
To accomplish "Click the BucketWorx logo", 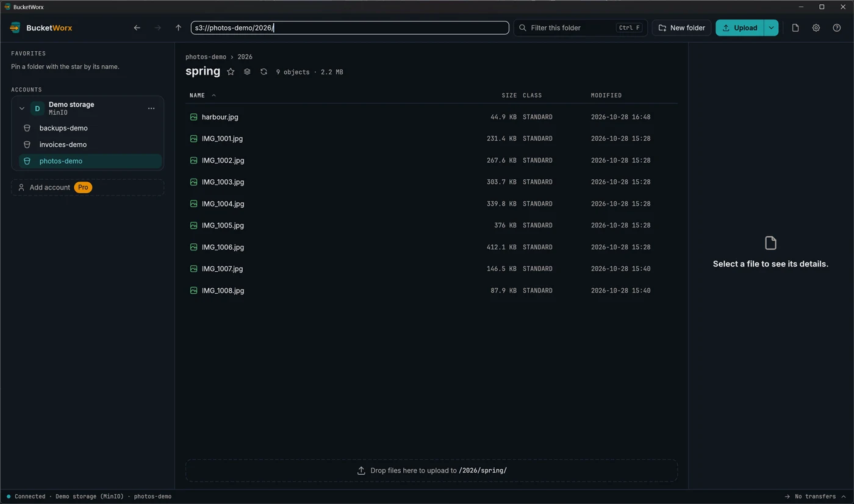I will click(16, 28).
